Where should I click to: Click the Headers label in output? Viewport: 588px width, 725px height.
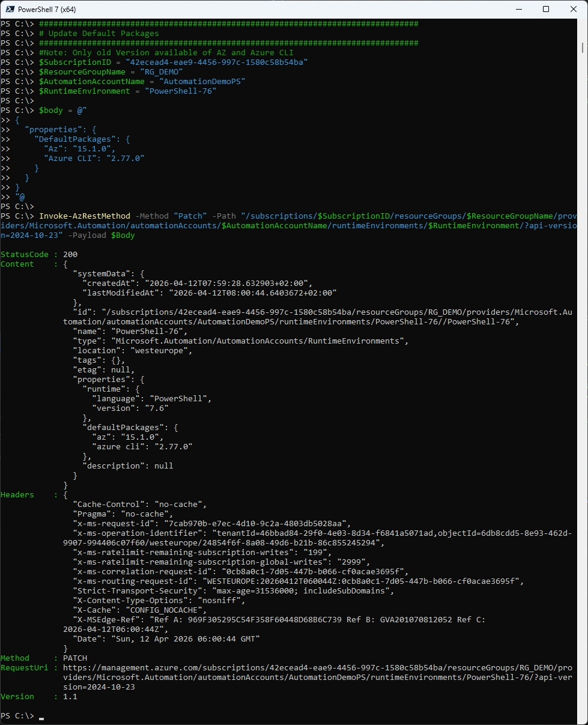[17, 495]
